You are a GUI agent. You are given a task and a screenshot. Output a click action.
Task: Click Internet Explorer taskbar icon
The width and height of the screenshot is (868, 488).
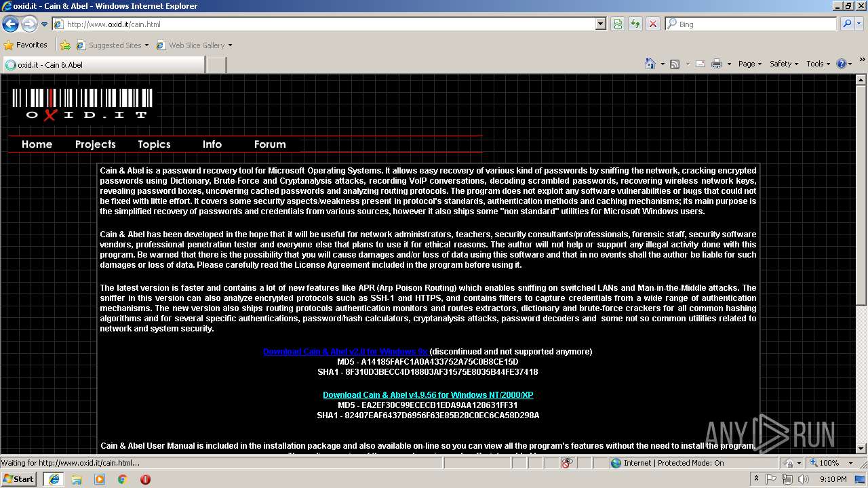[x=54, y=479]
